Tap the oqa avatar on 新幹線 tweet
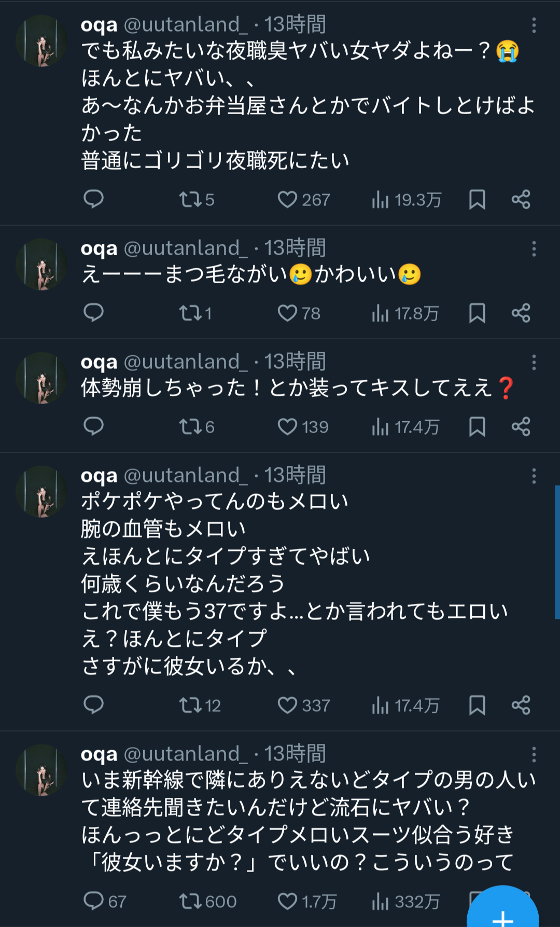 point(42,770)
